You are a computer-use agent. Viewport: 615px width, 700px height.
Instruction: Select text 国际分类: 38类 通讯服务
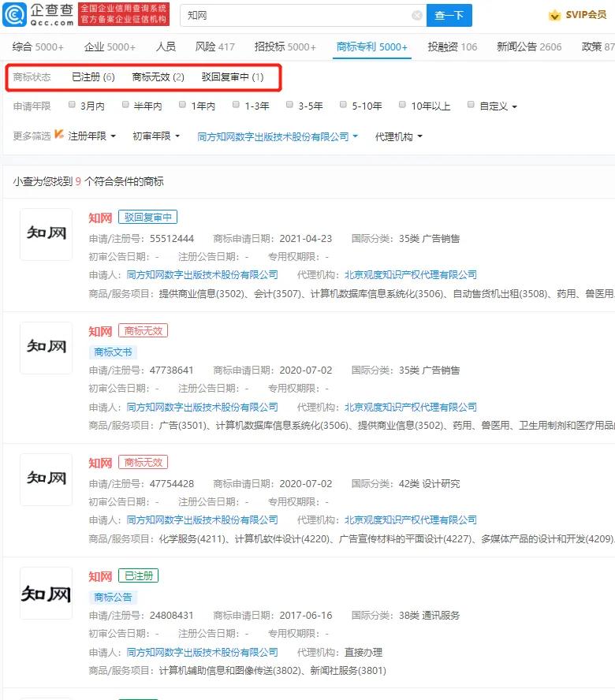pyautogui.click(x=405, y=616)
